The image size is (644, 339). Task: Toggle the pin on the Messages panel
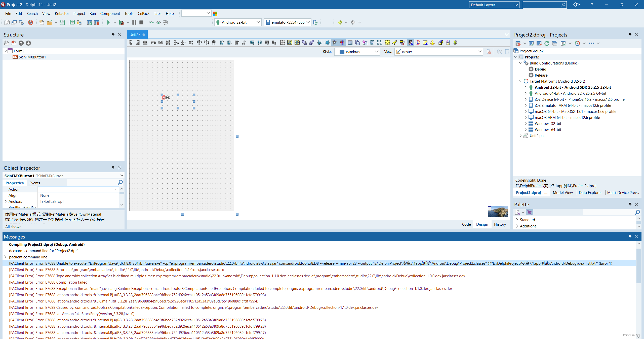630,236
